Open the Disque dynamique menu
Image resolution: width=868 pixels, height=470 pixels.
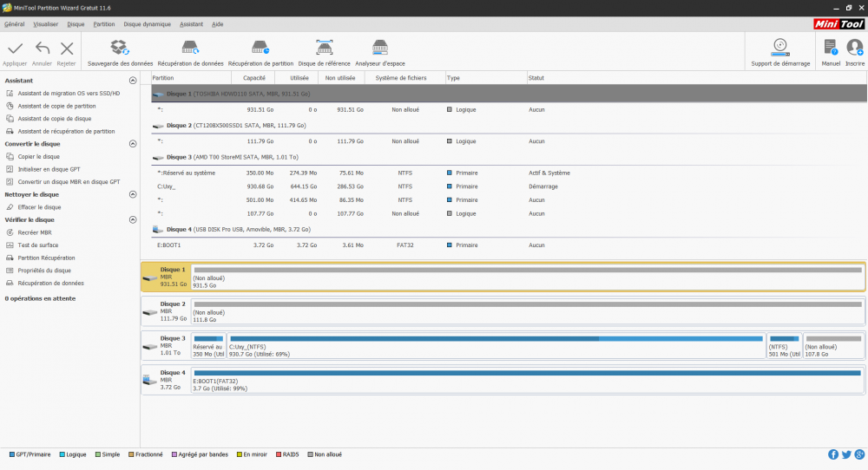click(148, 24)
